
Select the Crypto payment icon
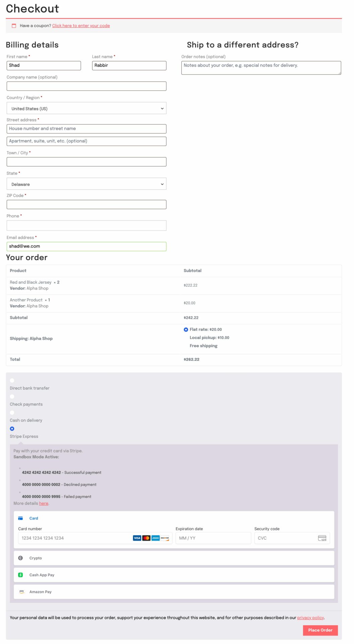coord(20,558)
